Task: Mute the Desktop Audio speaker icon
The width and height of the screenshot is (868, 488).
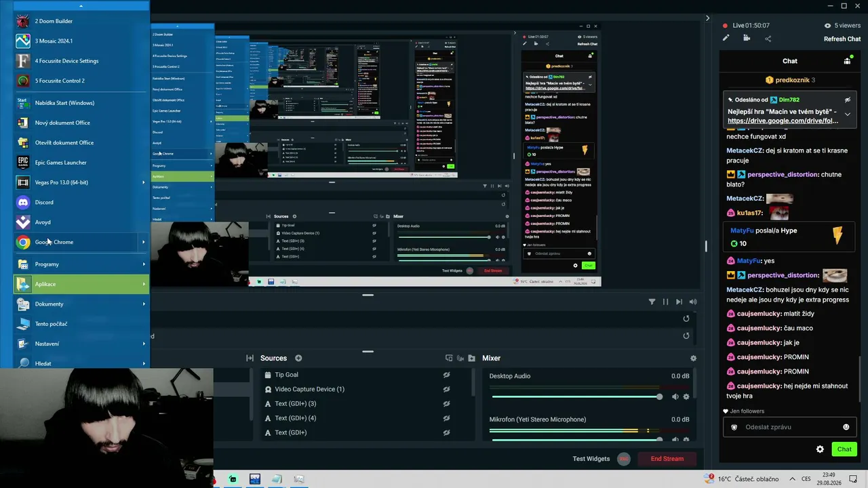Action: (675, 396)
